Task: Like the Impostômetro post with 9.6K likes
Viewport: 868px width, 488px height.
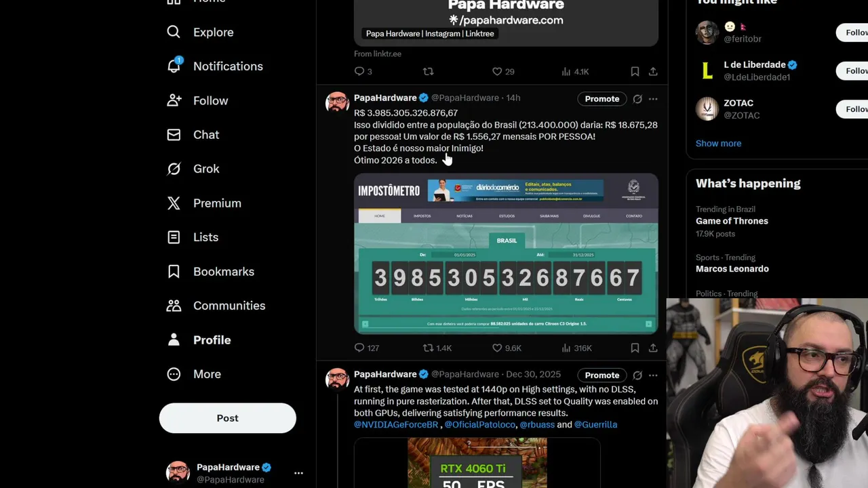Action: click(507, 348)
